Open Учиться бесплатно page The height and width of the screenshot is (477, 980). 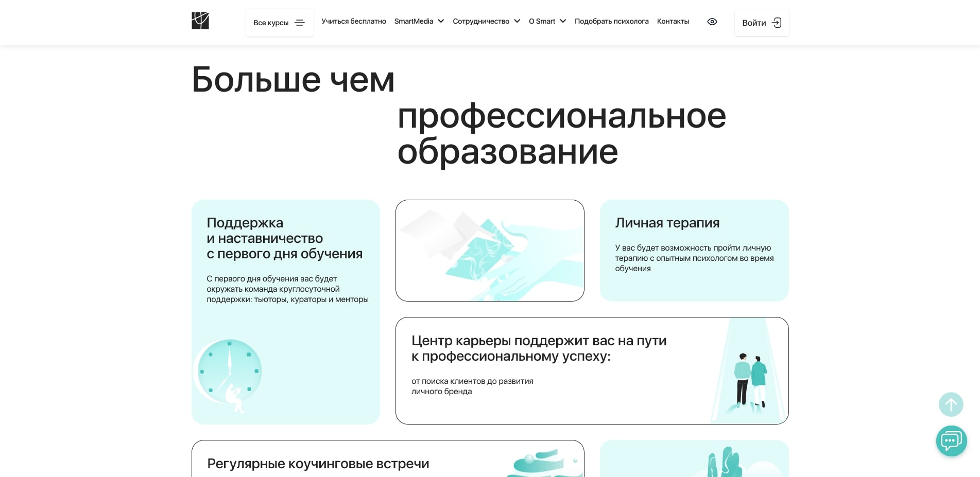(x=354, y=21)
